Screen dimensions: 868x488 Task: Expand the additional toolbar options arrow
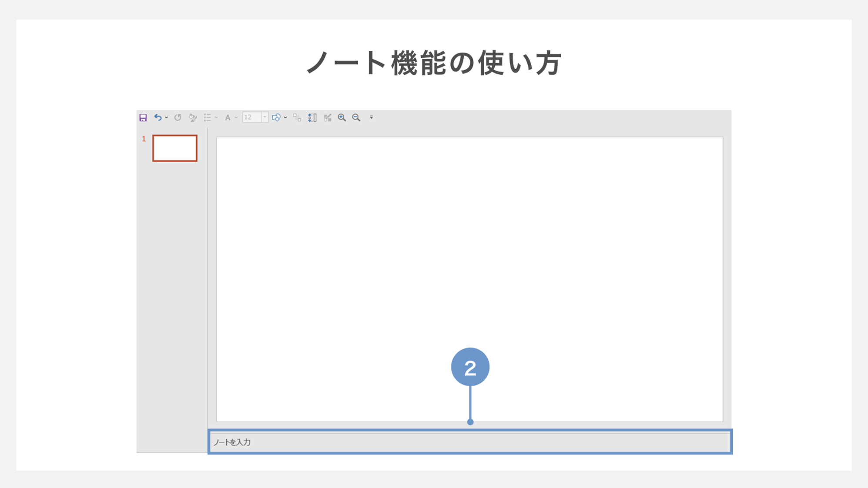[x=371, y=117]
